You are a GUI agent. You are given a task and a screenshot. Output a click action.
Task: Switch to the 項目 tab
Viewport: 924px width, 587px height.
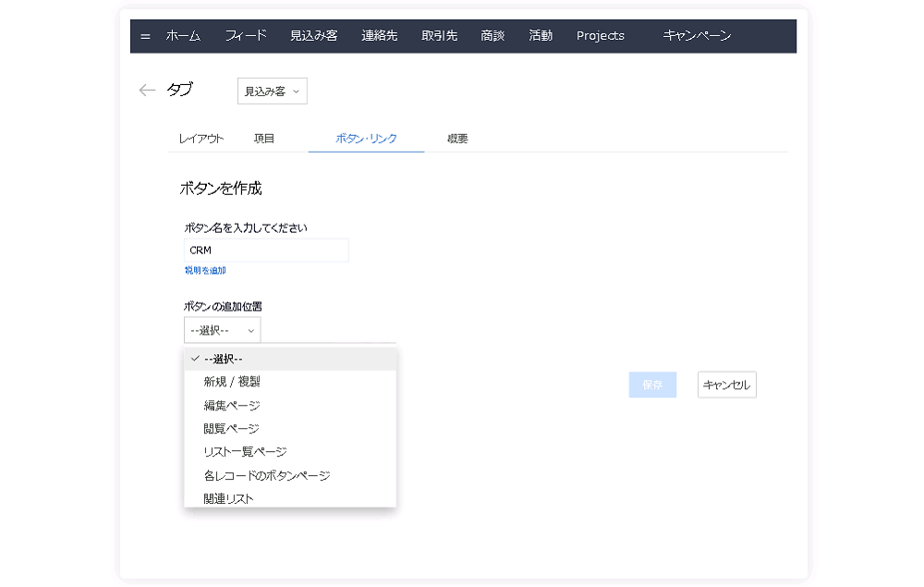click(x=264, y=139)
